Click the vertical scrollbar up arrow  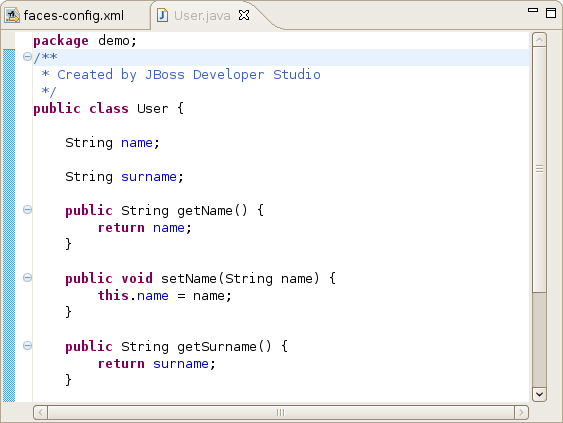click(539, 39)
